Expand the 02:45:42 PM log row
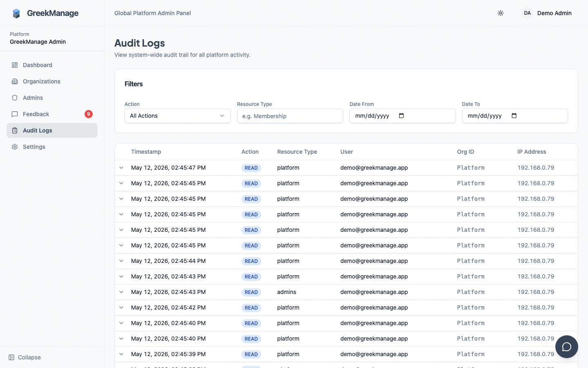This screenshot has width=588, height=368. click(121, 307)
